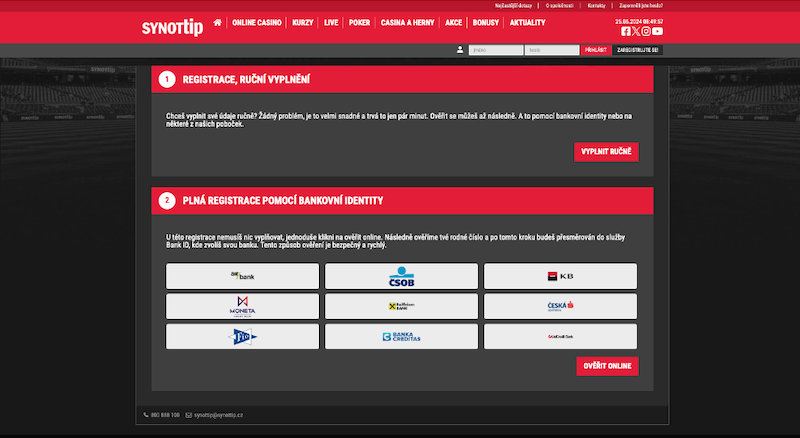Image resolution: width=800 pixels, height=438 pixels.
Task: Open the Poker section
Action: click(x=359, y=22)
